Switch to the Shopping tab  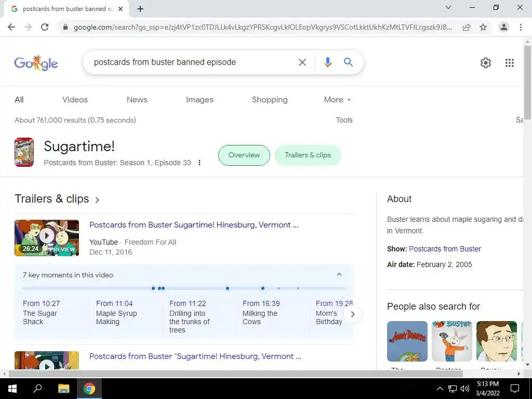tap(270, 100)
